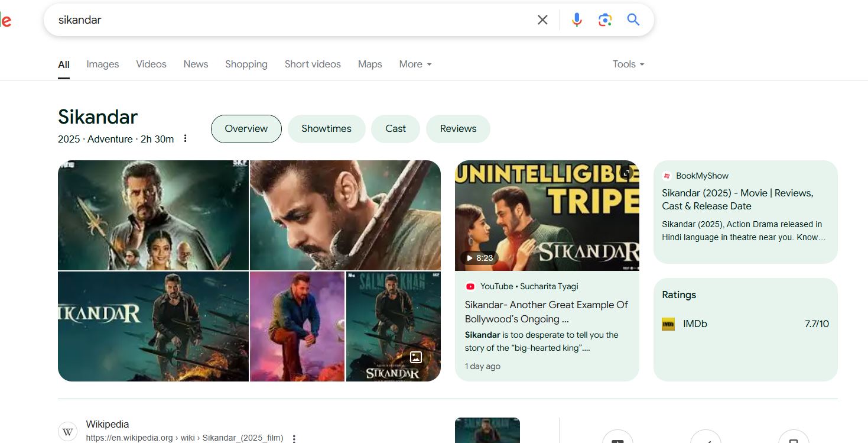Open the IMDb rating 7.7/10 entry
This screenshot has height=443, width=868.
coord(745,324)
